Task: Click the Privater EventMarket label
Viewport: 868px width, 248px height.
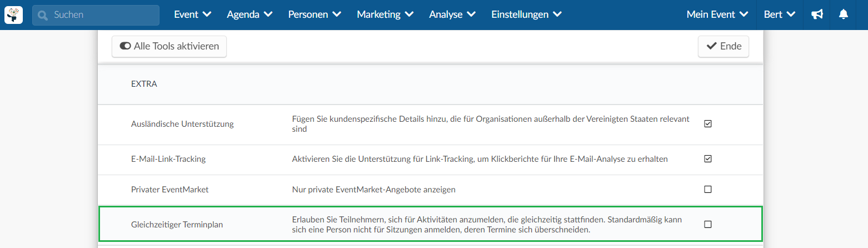Action: (170, 190)
